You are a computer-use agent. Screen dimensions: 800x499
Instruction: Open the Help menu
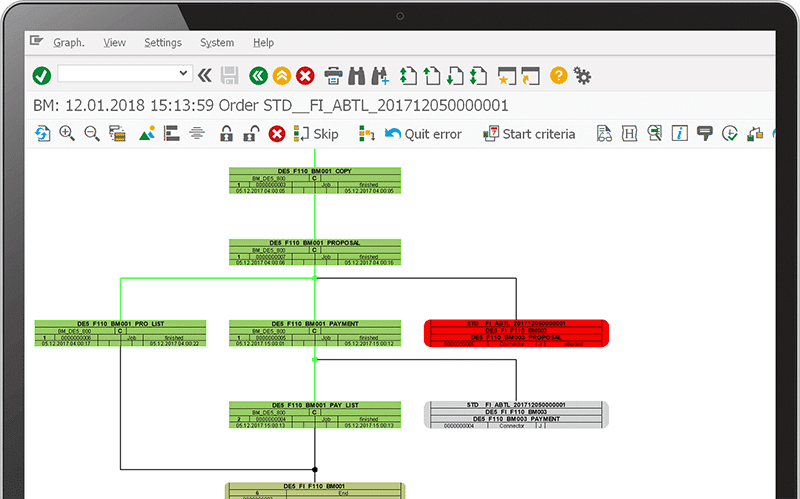coord(263,43)
